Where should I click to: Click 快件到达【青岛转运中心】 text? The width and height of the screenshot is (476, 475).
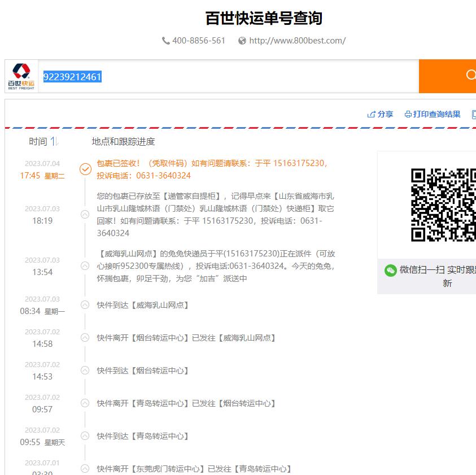tap(143, 436)
